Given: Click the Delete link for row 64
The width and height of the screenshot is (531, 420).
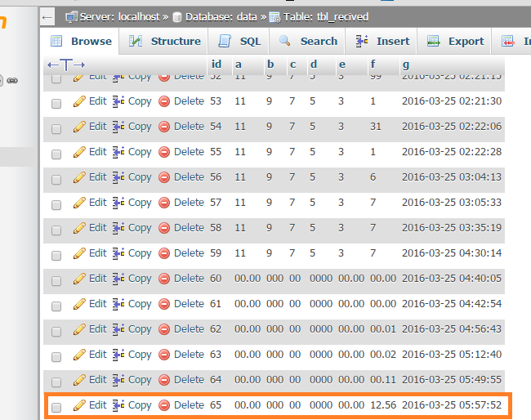Looking at the screenshot, I should pos(189,380).
